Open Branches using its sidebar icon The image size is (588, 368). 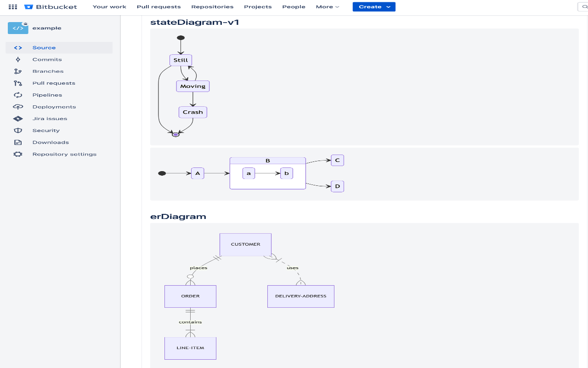coord(18,71)
